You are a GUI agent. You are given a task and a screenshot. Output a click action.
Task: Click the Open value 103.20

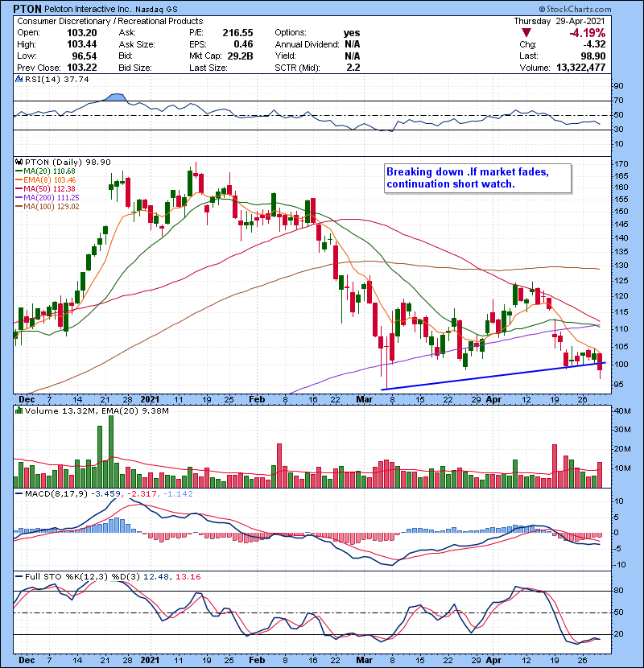(x=82, y=33)
